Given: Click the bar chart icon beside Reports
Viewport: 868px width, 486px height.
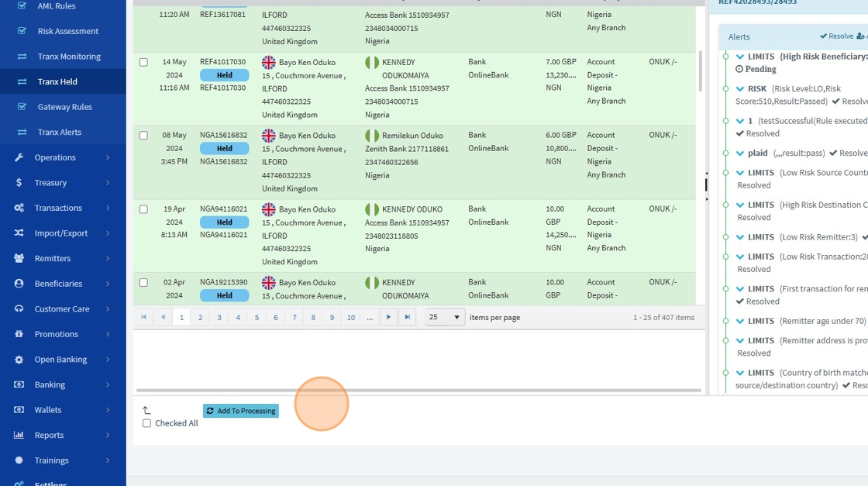Looking at the screenshot, I should [x=19, y=435].
